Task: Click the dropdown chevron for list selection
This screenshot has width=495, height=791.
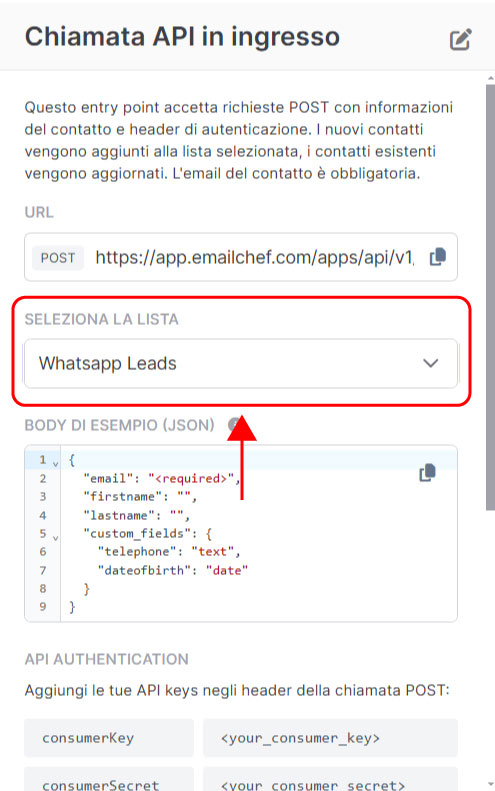Action: pyautogui.click(x=430, y=363)
